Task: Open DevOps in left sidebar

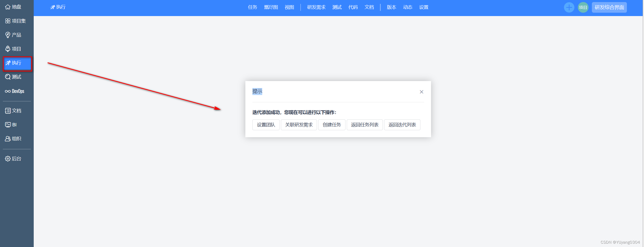Action: coord(15,91)
